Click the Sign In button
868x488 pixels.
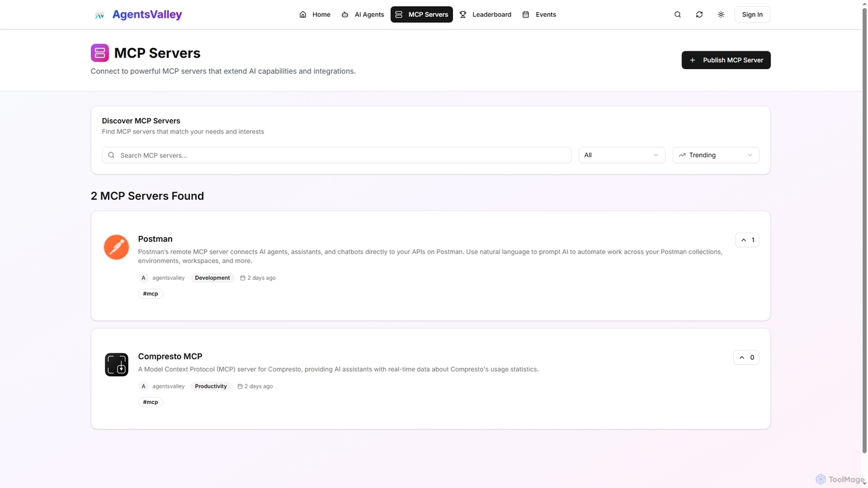point(752,14)
